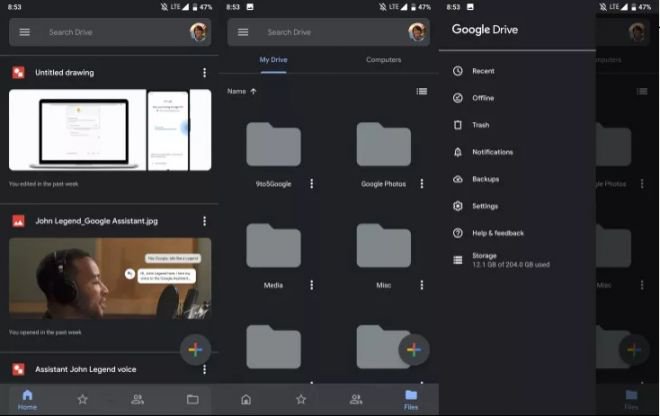Tap the Misc folder name label
660x416 pixels.
pos(383,285)
